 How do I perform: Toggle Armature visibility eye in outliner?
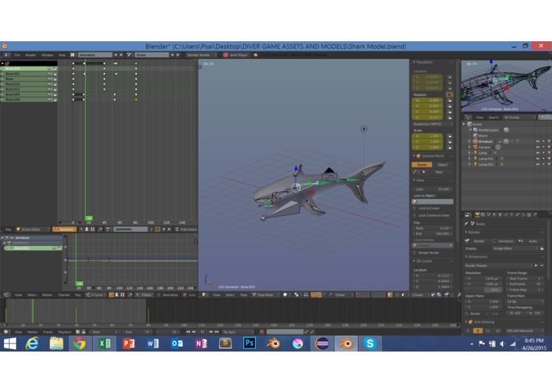click(x=538, y=141)
